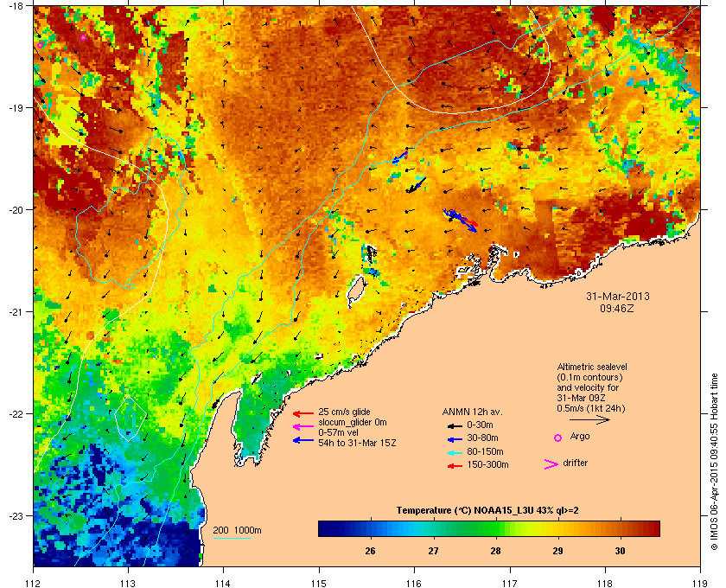Click the 0.5m/s velocity scale arrow
726x588 pixels.
[589, 419]
